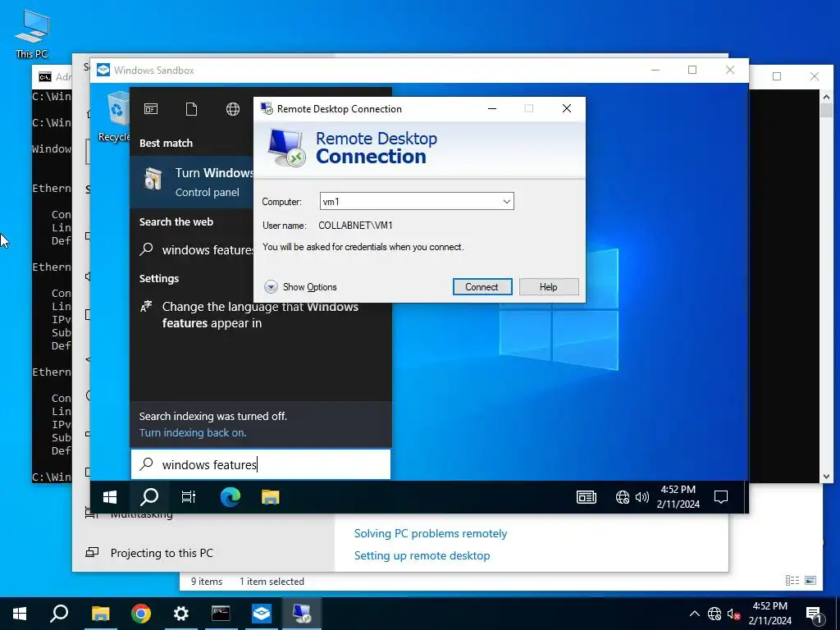Click the Connect button

[482, 286]
